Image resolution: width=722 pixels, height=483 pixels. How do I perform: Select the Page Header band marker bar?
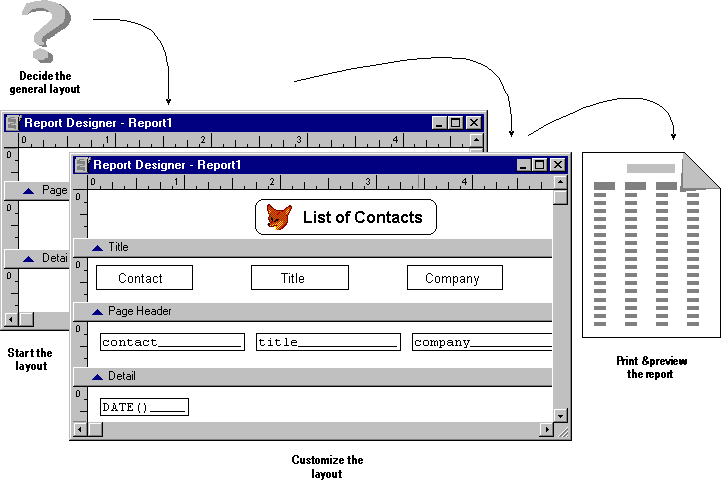pos(320,312)
